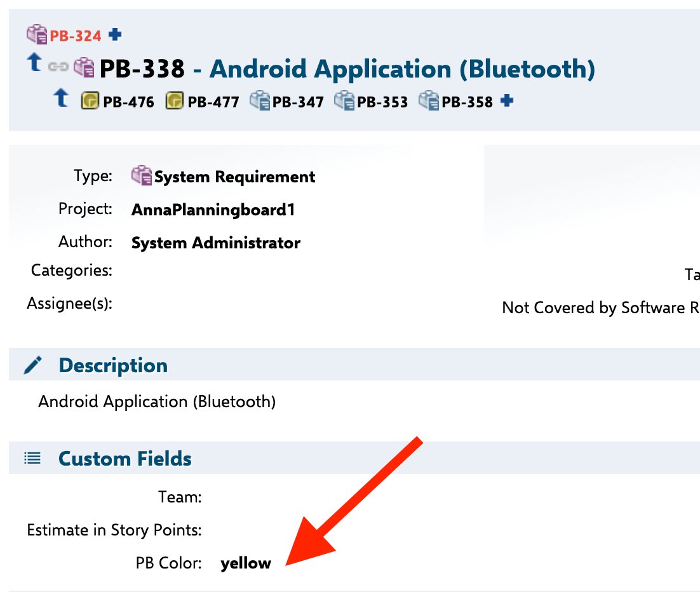Click description text Android Application (Bluetooth)

tap(157, 402)
